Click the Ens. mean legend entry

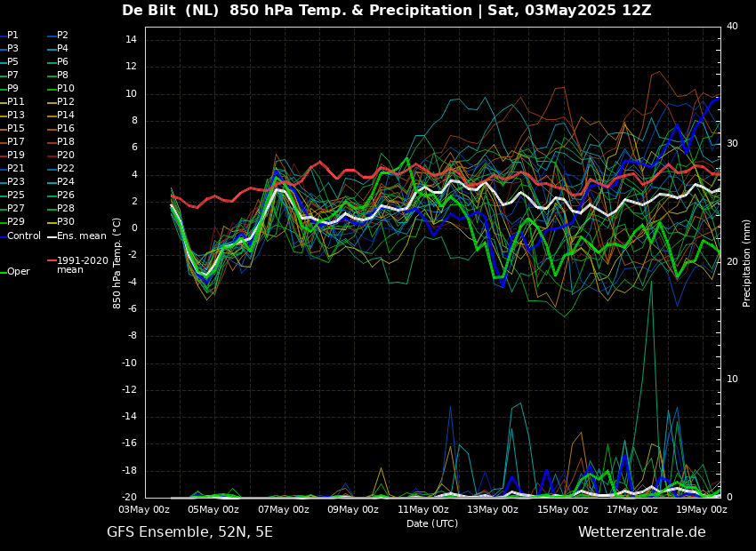click(x=81, y=236)
